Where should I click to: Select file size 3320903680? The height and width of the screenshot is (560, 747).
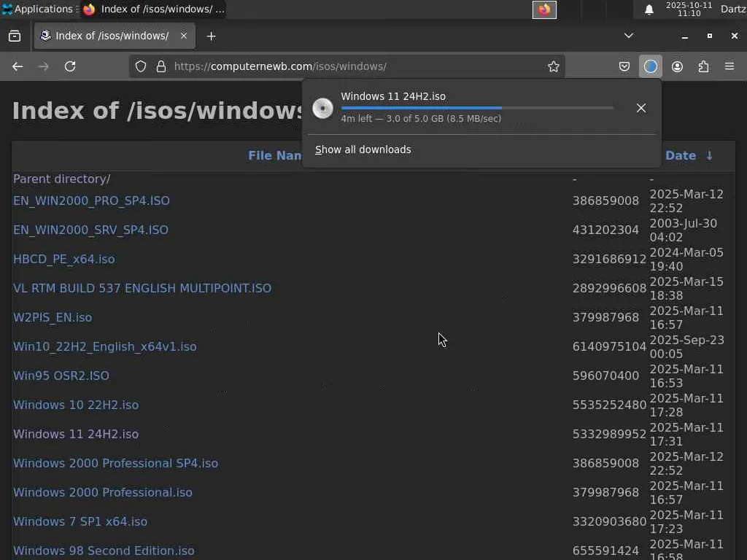[609, 521]
